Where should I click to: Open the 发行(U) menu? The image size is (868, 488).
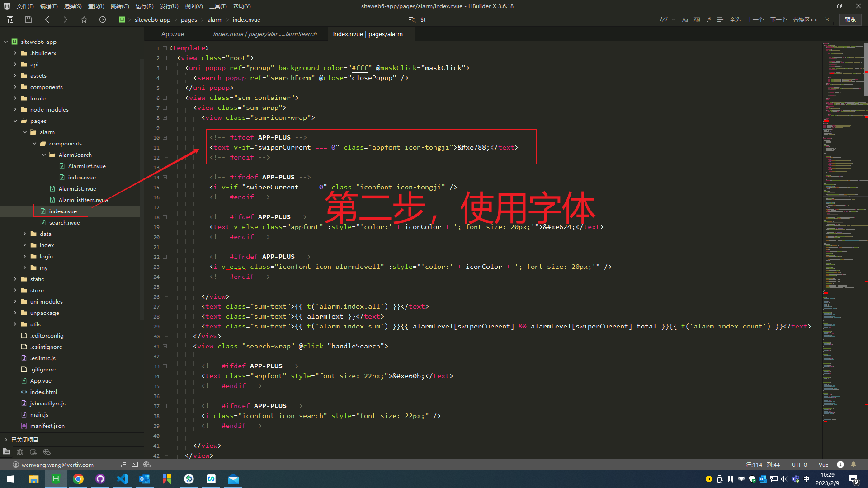169,6
